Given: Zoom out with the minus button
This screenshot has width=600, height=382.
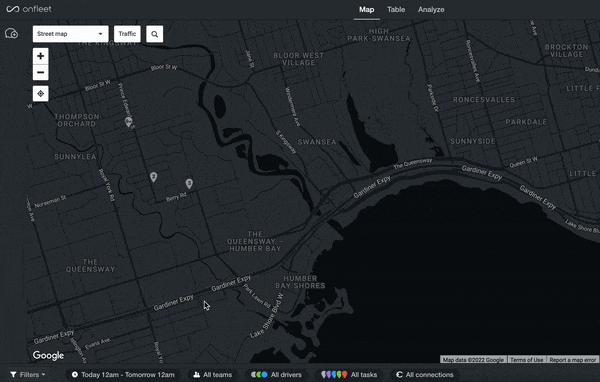Looking at the screenshot, I should click(x=41, y=72).
